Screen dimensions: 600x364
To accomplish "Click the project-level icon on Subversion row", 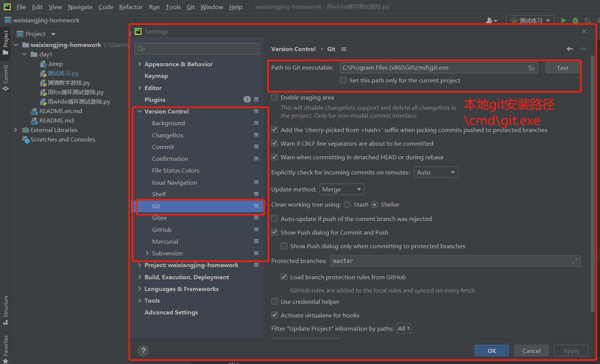I will tap(256, 253).
